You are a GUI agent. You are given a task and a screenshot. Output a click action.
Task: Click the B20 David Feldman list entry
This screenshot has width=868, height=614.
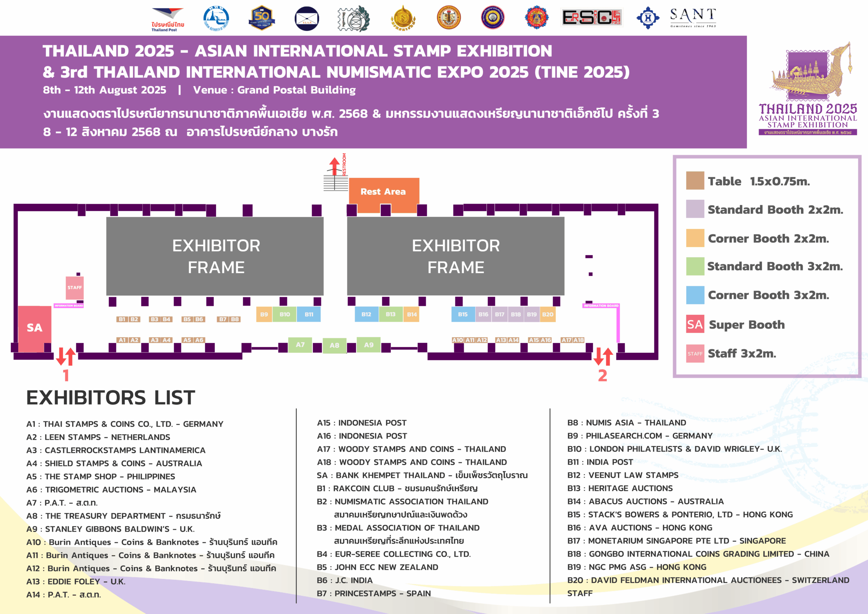coord(708,580)
